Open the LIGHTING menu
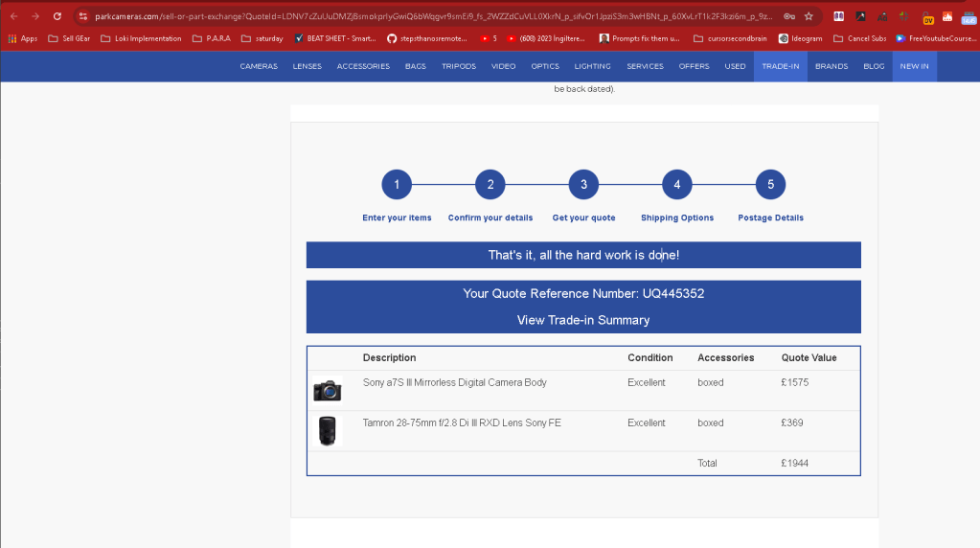 point(592,66)
